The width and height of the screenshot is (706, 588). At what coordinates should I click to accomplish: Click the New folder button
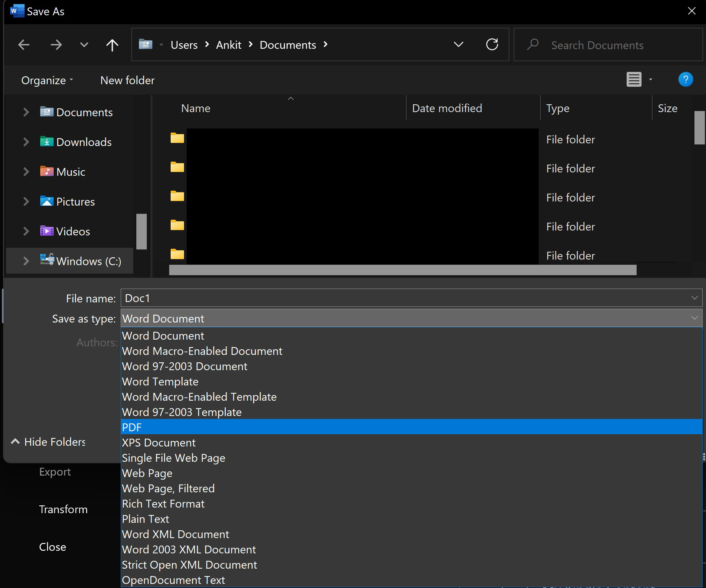click(127, 80)
